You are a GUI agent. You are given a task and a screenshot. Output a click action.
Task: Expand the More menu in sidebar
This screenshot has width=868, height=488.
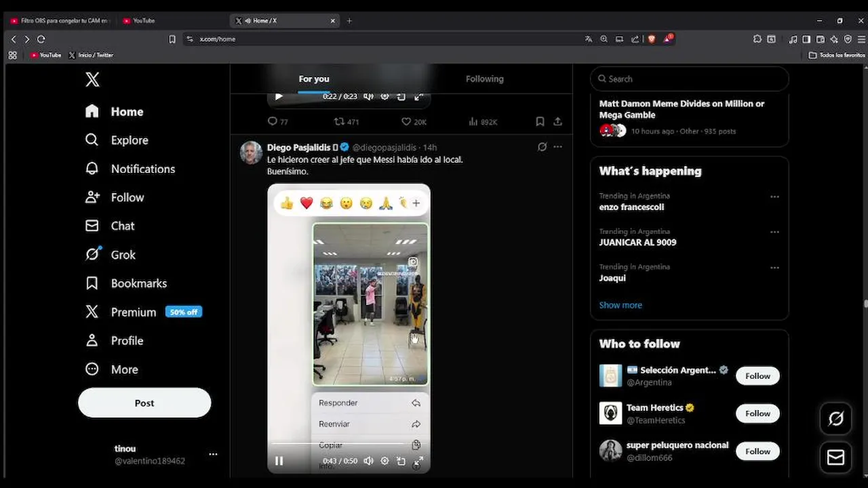(x=111, y=369)
